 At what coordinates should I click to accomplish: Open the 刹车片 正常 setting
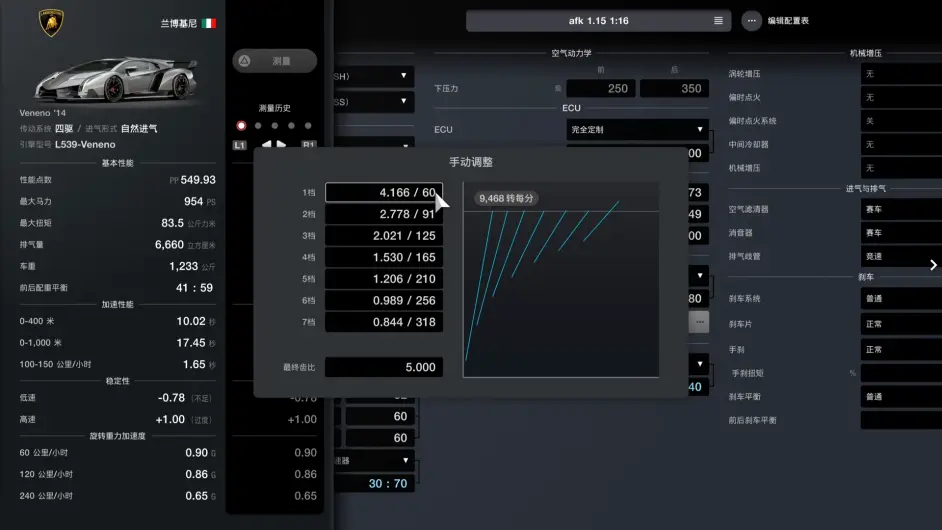coord(901,324)
